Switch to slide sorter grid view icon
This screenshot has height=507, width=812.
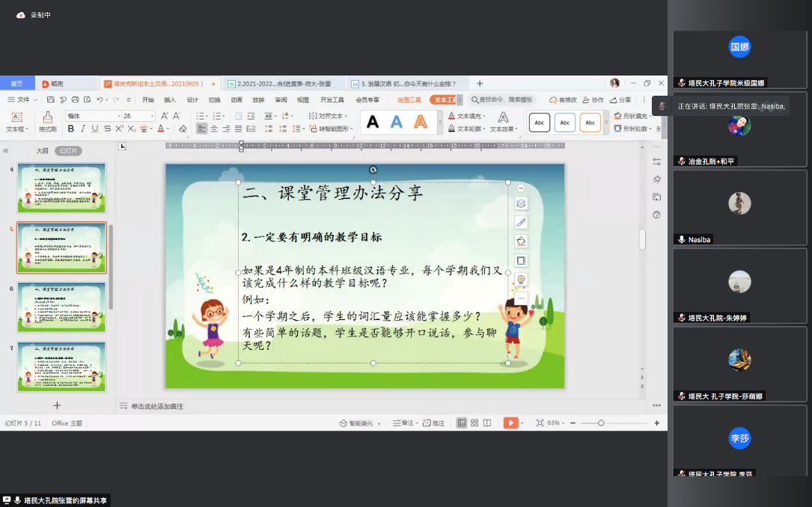point(474,423)
